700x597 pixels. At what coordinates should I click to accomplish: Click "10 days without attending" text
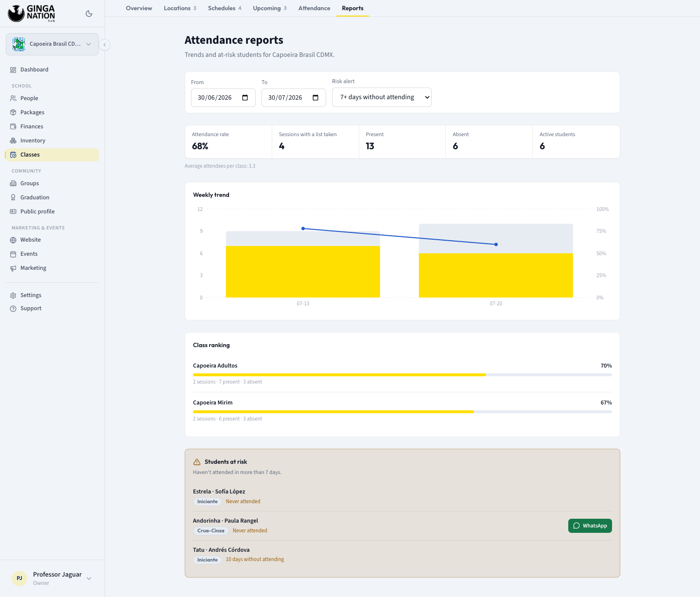tap(255, 560)
